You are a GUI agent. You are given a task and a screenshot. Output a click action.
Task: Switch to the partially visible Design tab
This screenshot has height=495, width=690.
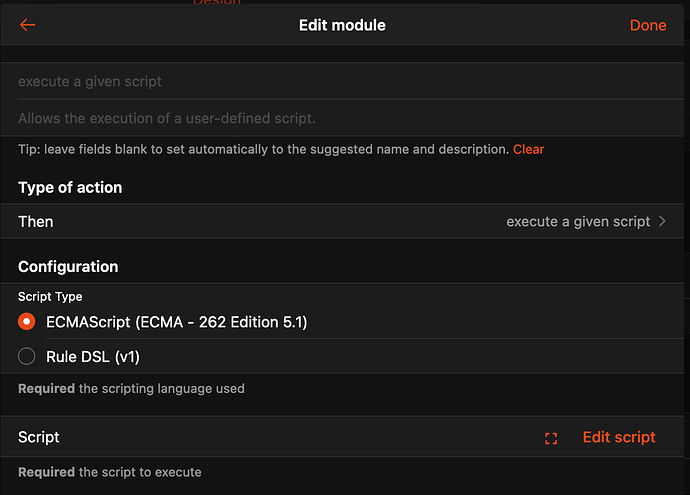pyautogui.click(x=217, y=2)
